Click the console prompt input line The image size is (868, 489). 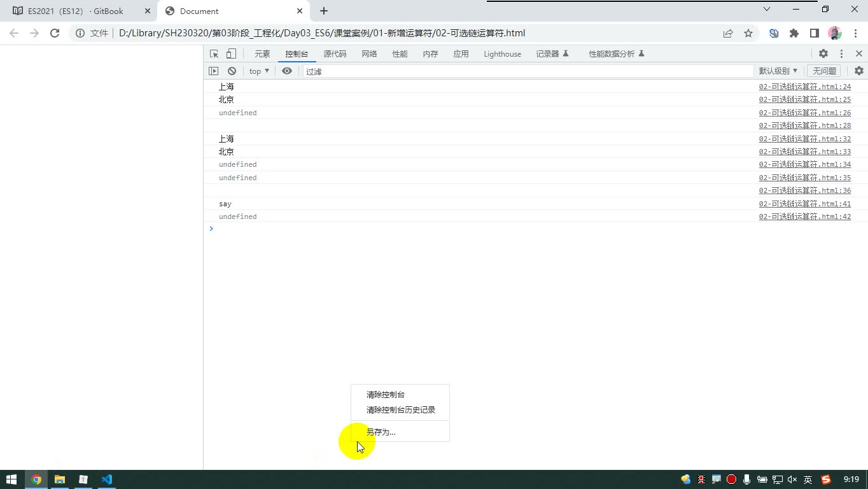tap(536, 229)
